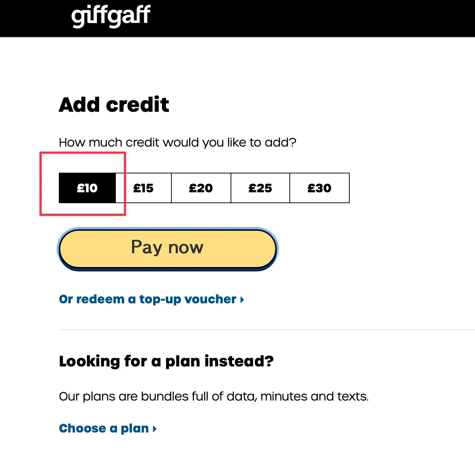Click the black header bar right of the logo
The height and width of the screenshot is (476, 475).
(x=309, y=18)
